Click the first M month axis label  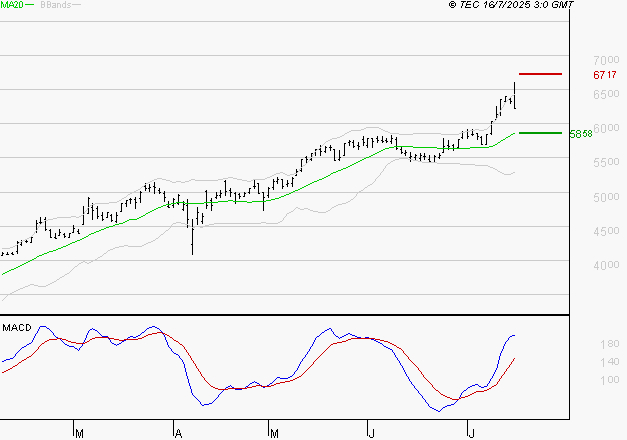(79, 434)
